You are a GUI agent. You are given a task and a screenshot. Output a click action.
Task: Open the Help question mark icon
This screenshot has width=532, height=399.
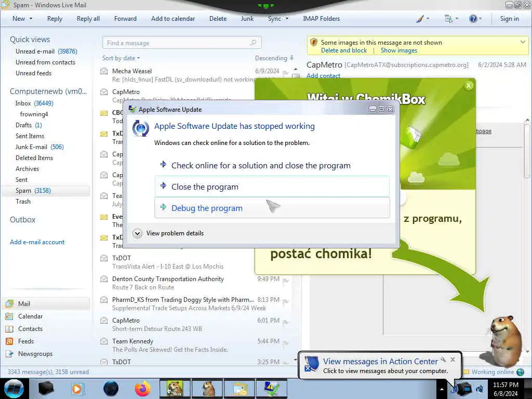tap(473, 19)
